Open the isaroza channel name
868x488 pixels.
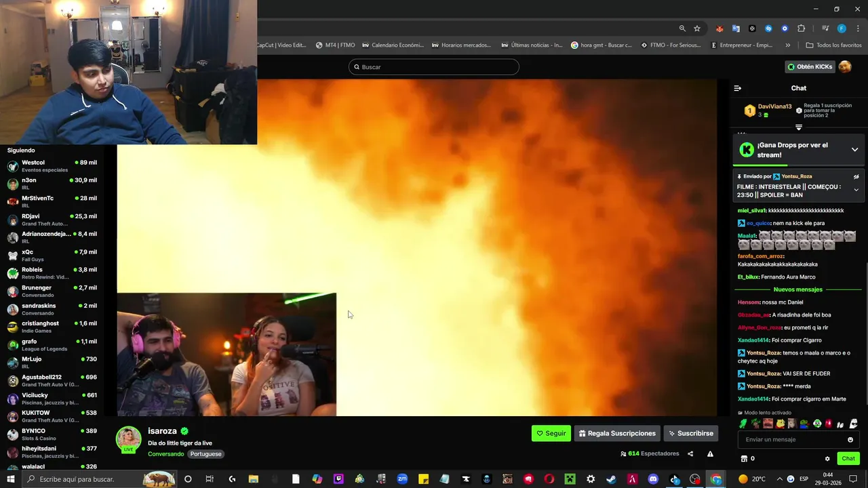point(162,431)
